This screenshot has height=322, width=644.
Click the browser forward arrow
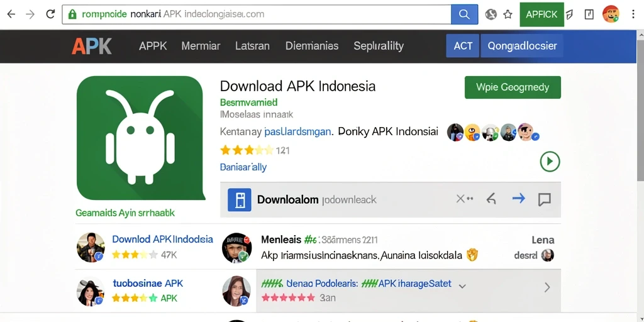coord(30,14)
